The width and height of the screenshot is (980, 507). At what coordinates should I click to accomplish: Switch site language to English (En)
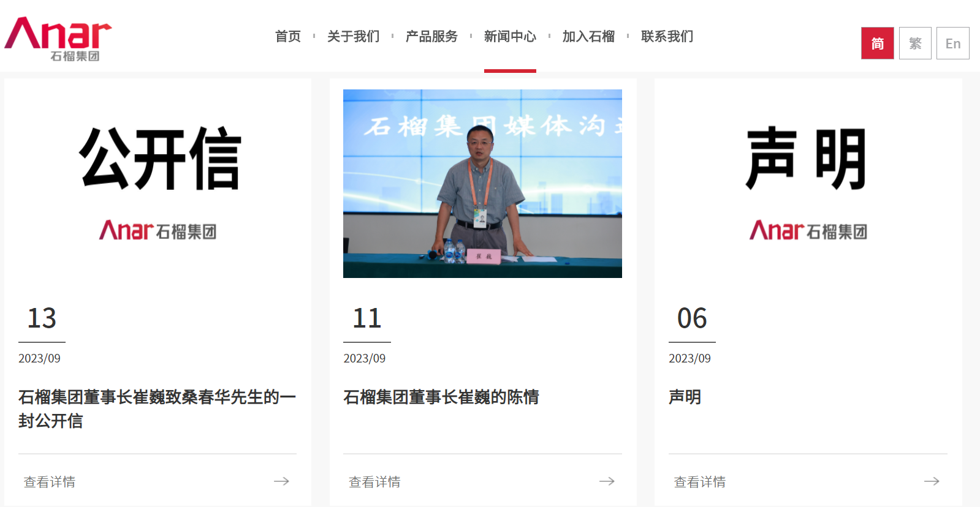coord(952,43)
